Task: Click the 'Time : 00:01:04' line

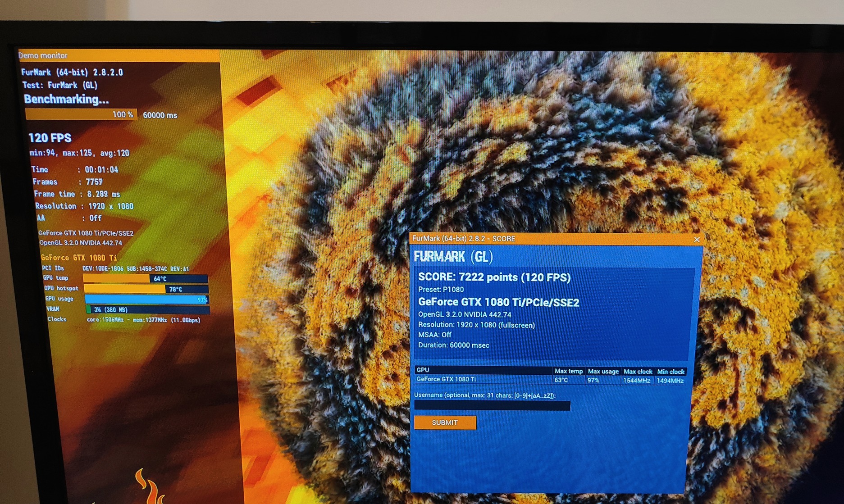Action: point(75,170)
